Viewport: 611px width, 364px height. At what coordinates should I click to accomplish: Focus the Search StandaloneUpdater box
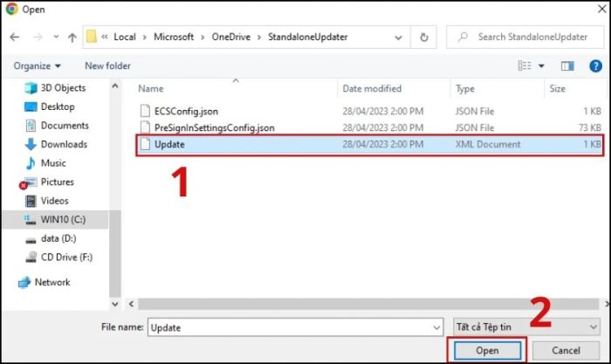525,37
